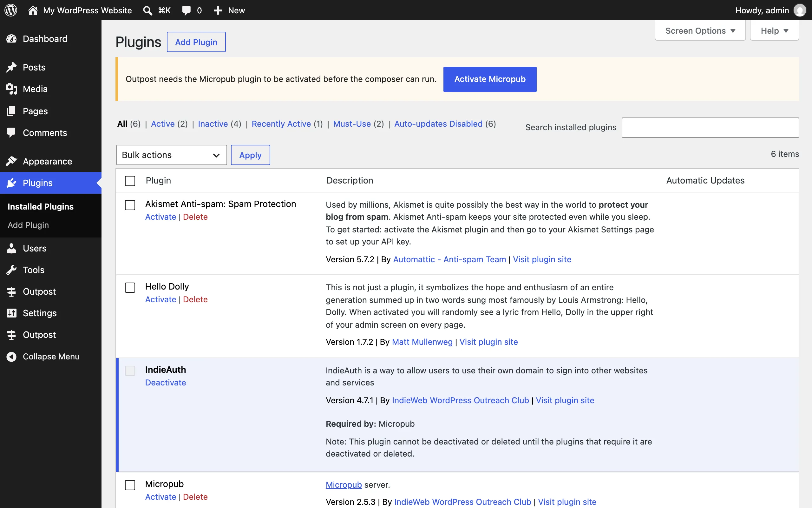Show All plugins filter
Viewport: 812px width, 508px height.
[x=122, y=124]
